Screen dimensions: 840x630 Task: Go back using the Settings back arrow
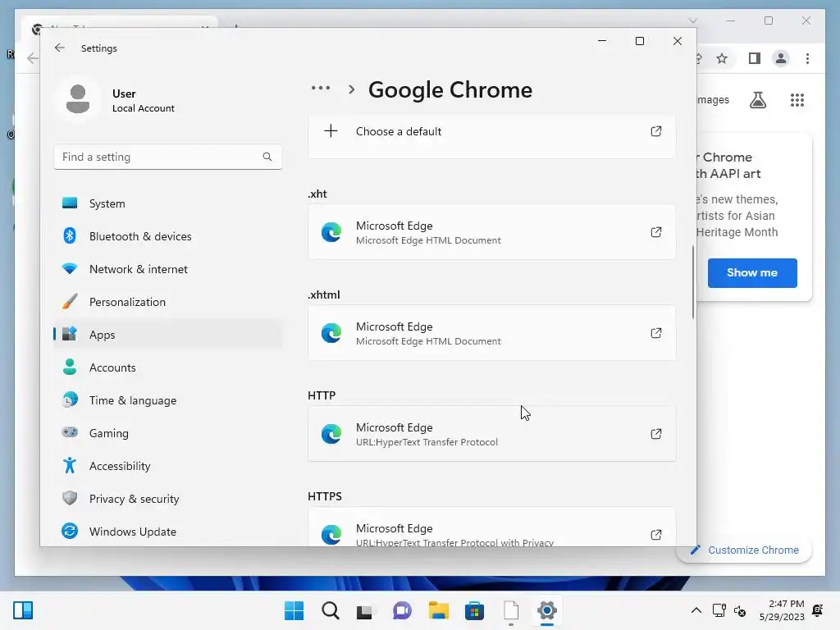[x=59, y=48]
